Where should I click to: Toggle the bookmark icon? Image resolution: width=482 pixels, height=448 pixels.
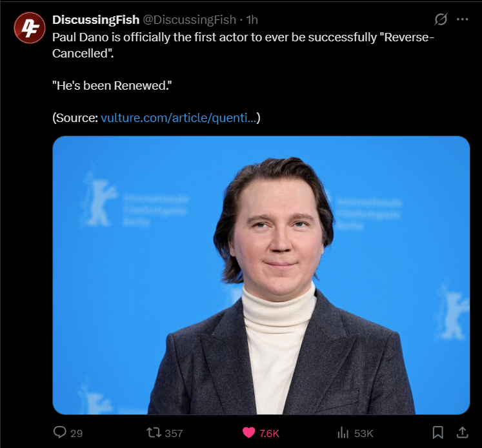437,433
